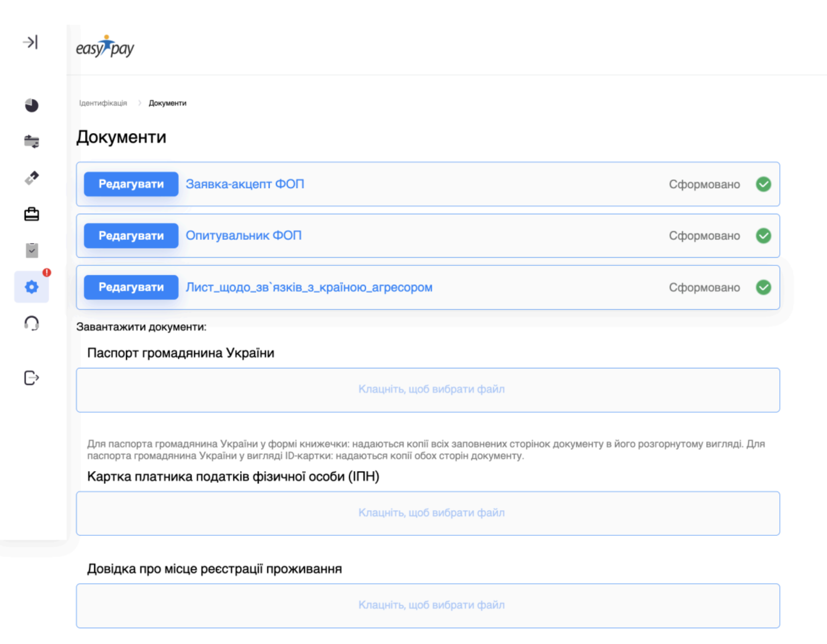The height and width of the screenshot is (644, 827).
Task: Click green checkmark for Заявка-акцепт ФОП
Action: [x=763, y=184]
